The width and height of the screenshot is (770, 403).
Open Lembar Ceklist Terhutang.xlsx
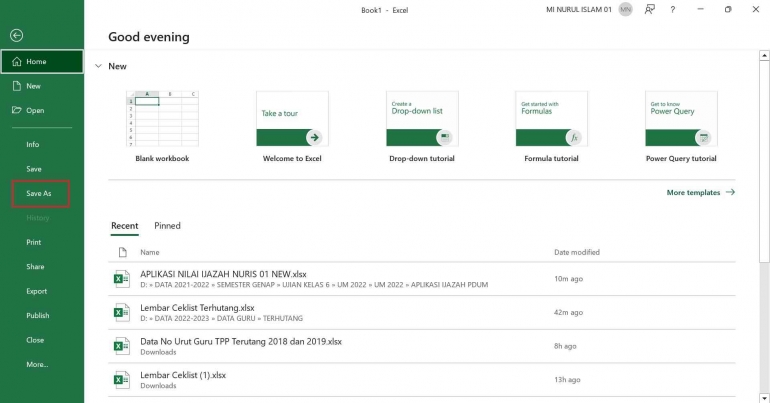[x=422, y=313]
